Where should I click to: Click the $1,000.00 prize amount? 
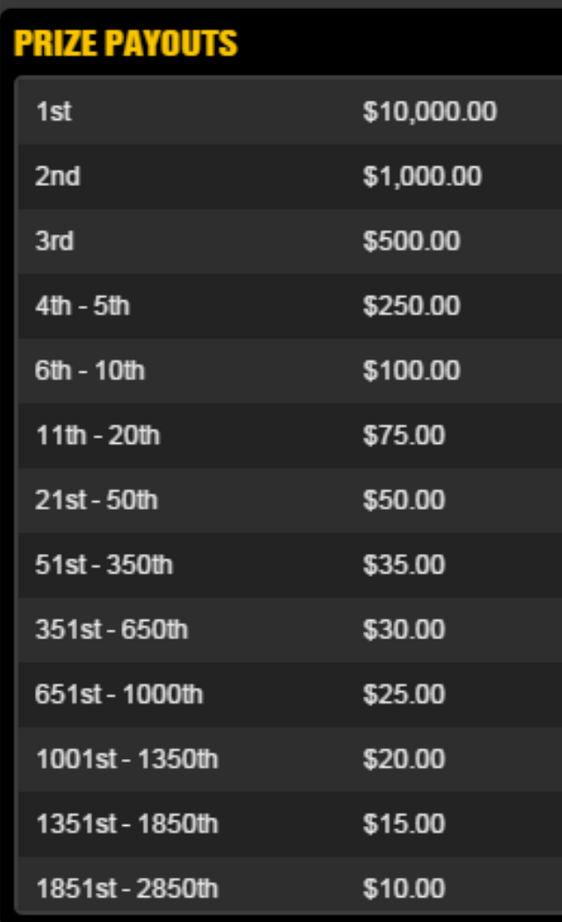pyautogui.click(x=422, y=176)
